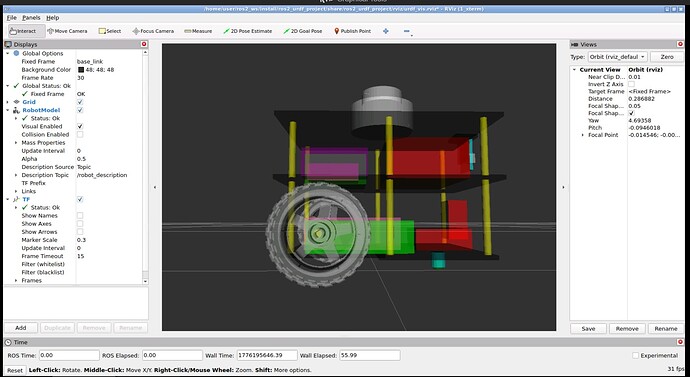The height and width of the screenshot is (377, 690).
Task: Open the Help menu
Action: tap(53, 18)
